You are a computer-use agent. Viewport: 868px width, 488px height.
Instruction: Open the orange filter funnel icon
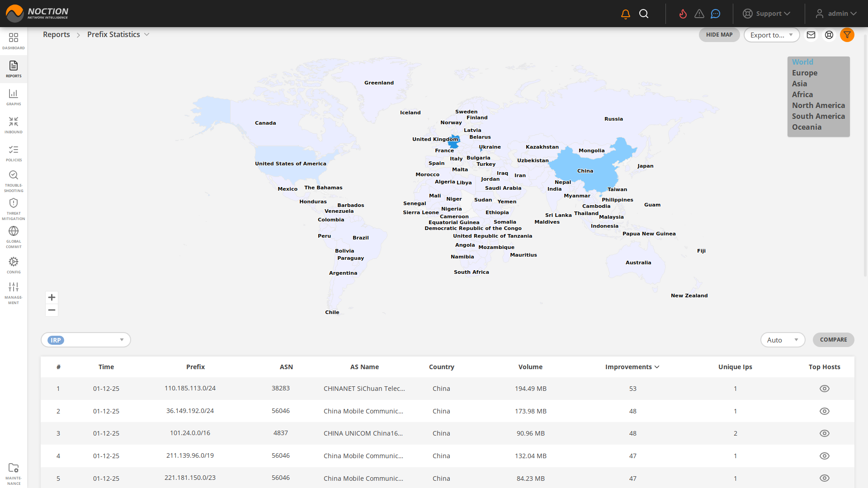[x=847, y=35]
